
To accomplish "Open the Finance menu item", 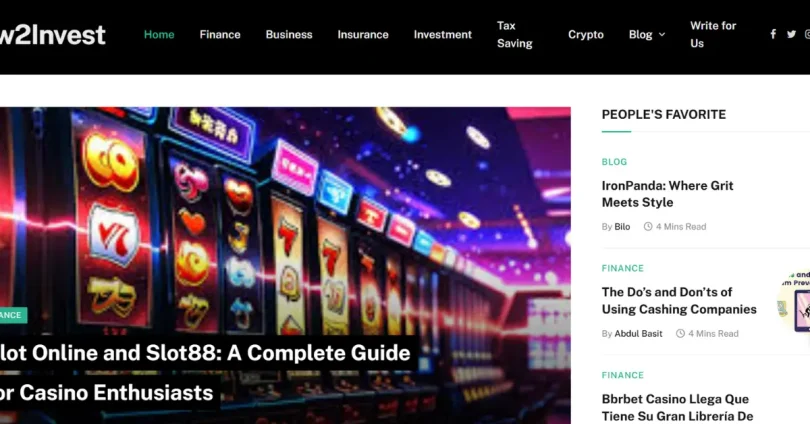I will point(220,35).
